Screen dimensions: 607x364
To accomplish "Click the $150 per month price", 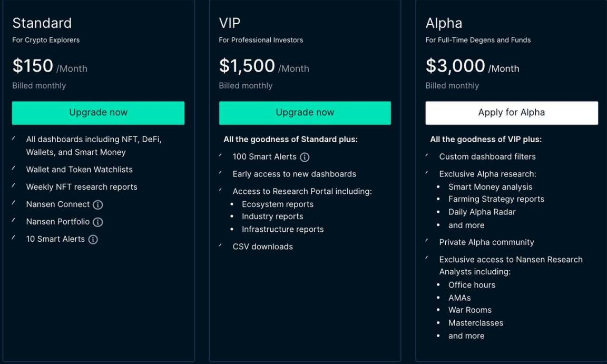I will pos(50,66).
